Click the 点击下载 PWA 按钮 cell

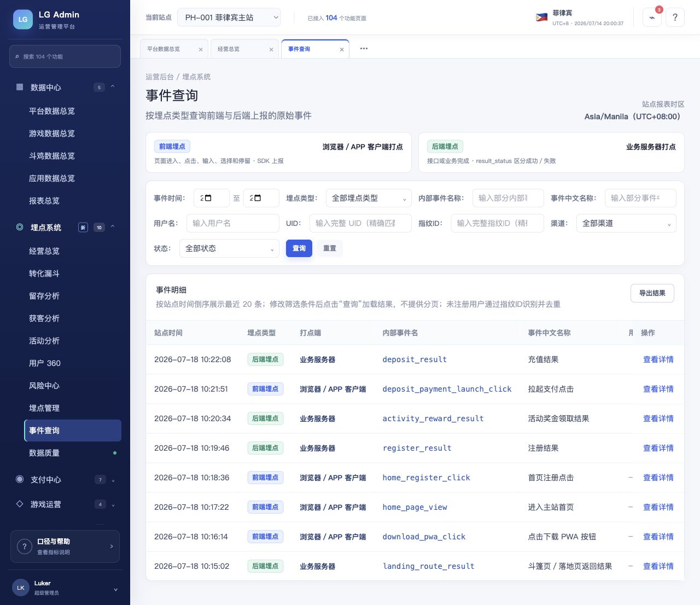point(562,537)
